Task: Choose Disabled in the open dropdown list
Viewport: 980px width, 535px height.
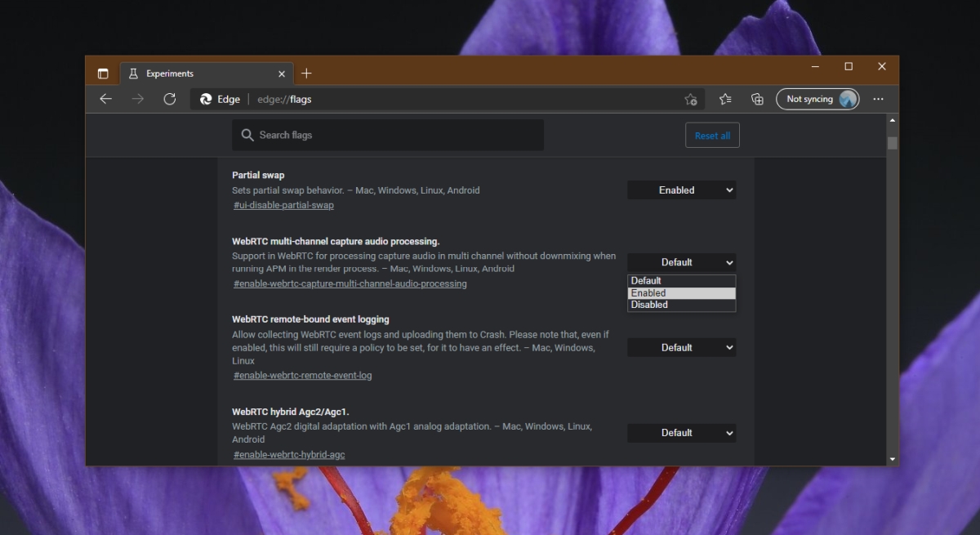Action: (x=682, y=305)
